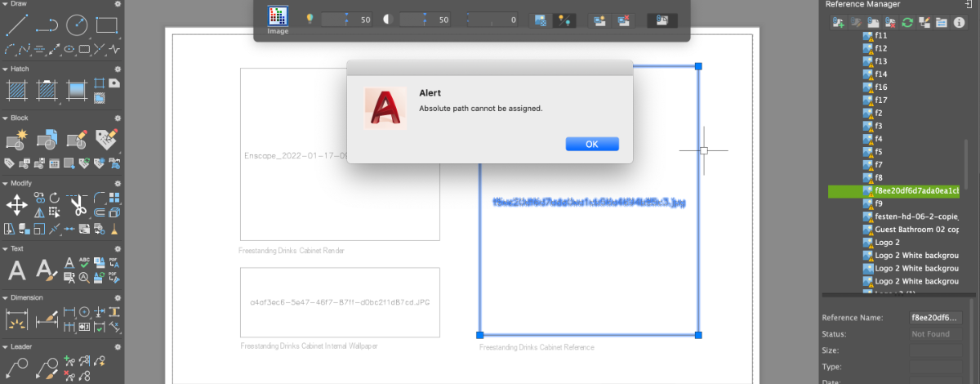
Task: Click the Image tab icon in toolbar
Action: (278, 18)
